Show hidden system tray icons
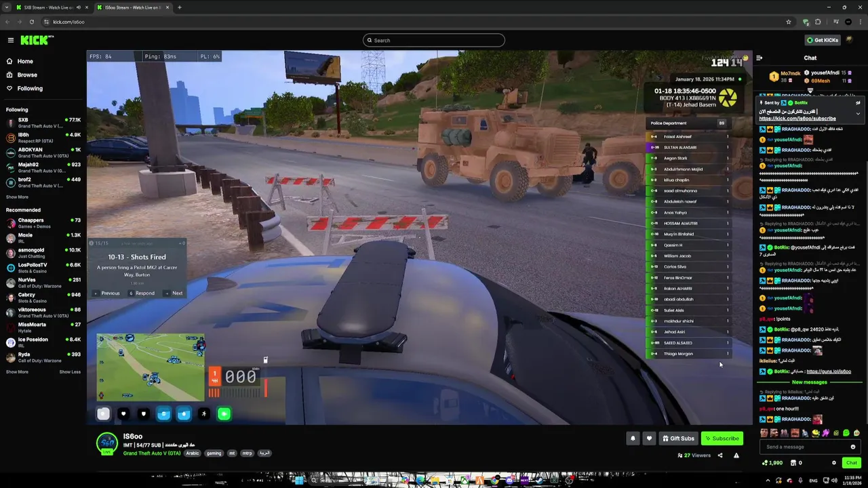 coord(768,481)
